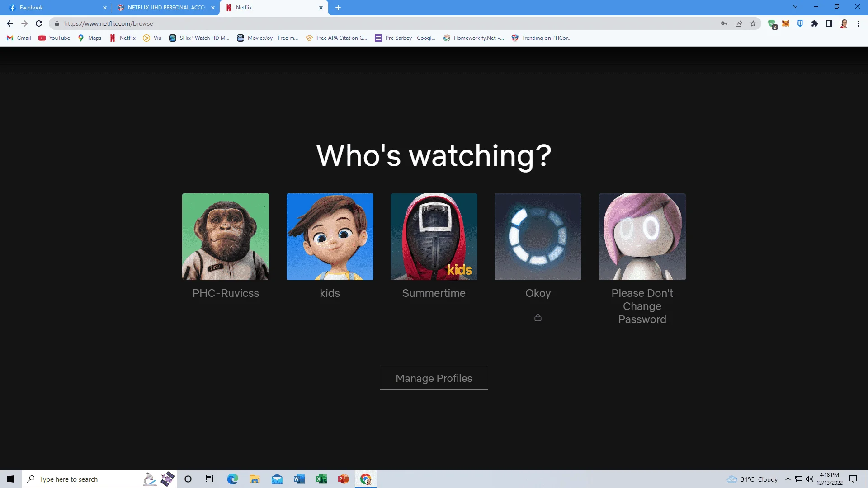868x488 pixels.
Task: Open the MoviesJoy bookmark
Action: [268, 38]
